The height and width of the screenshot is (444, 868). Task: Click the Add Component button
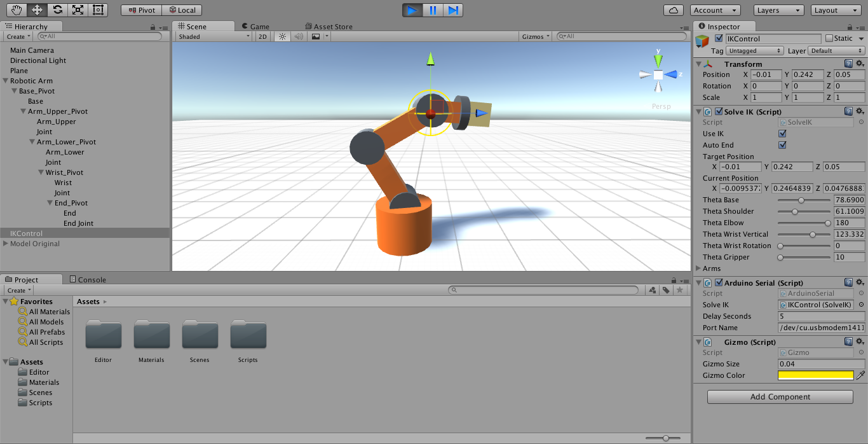(780, 396)
